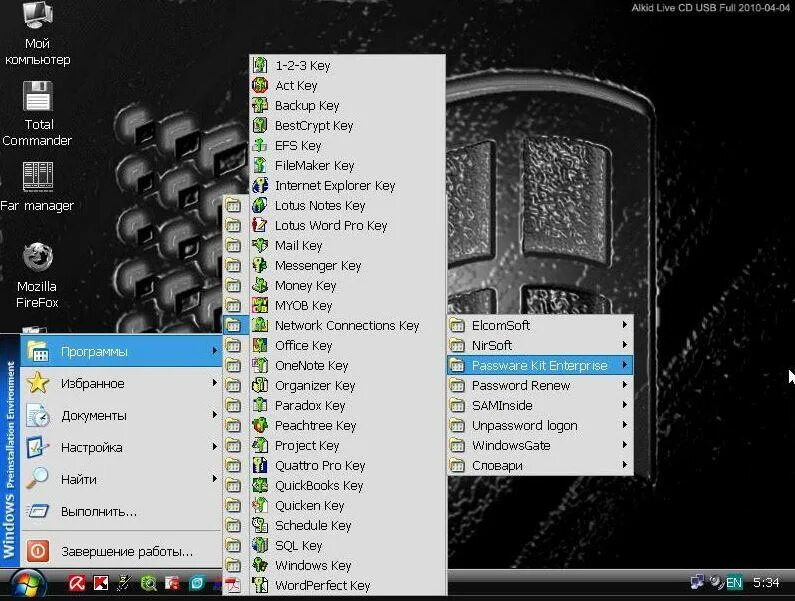The width and height of the screenshot is (795, 601).
Task: Expand the WindowsGate submenu arrow
Action: (x=625, y=445)
